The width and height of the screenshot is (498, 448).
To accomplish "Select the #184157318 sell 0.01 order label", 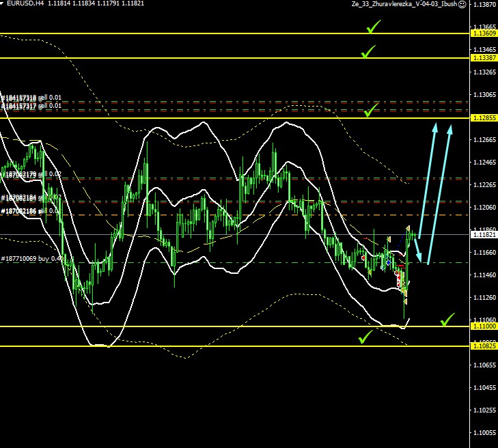I will (x=31, y=98).
